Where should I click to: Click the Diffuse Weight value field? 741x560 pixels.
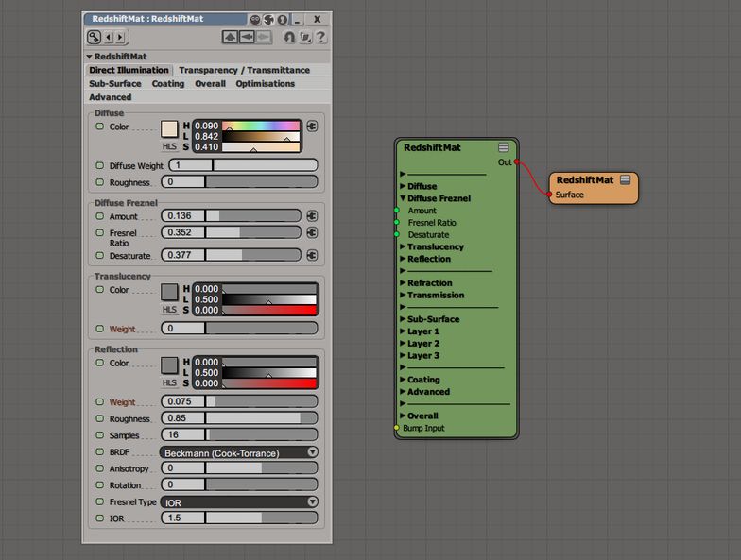pyautogui.click(x=191, y=165)
